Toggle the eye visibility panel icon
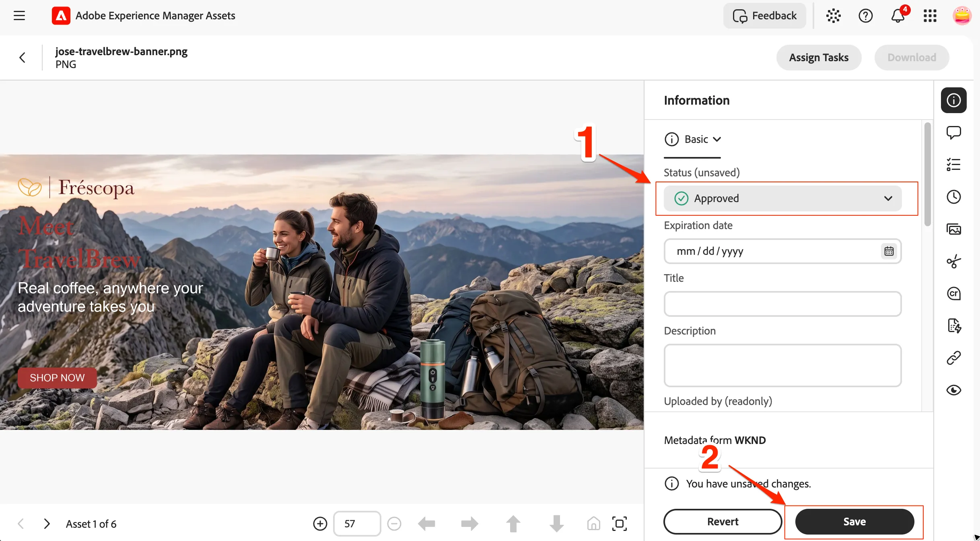The image size is (980, 541). pos(954,390)
